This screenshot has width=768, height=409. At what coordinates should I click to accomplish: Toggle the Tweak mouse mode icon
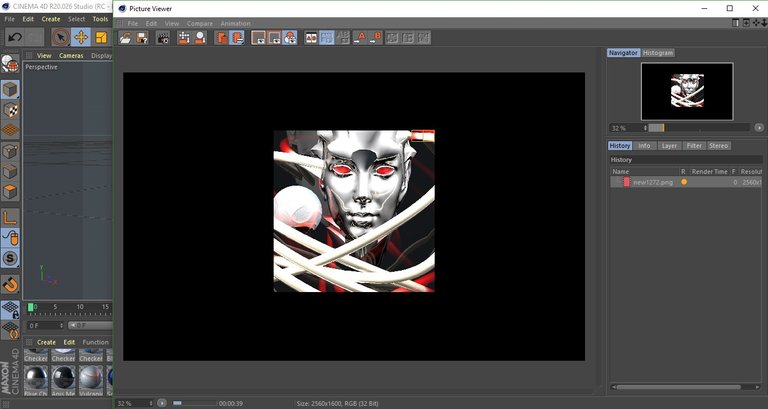coord(10,238)
